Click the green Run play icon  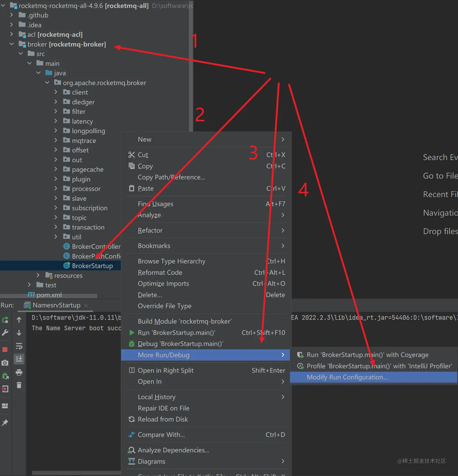coord(132,332)
